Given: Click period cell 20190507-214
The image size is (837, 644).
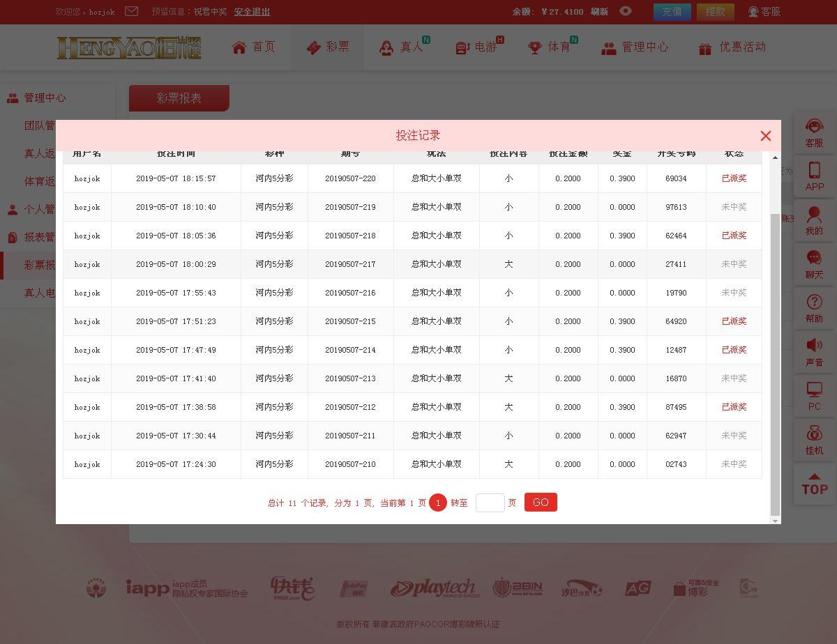Looking at the screenshot, I should click(x=350, y=350).
